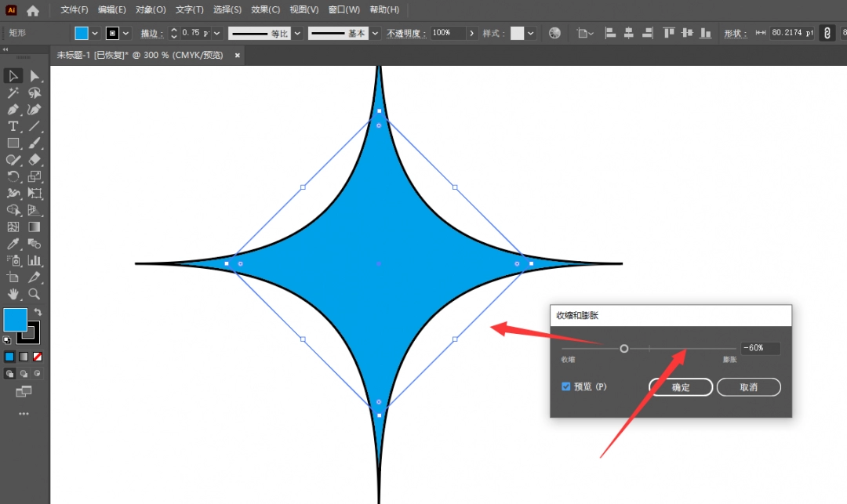Select the Magic Wand tool

(13, 93)
